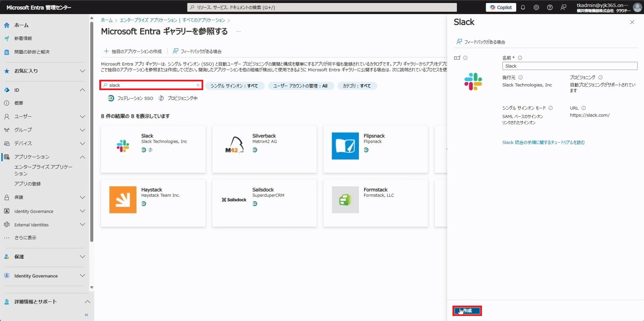Focus the top resource search box
Viewport: 644px width, 321px height.
[x=322, y=7]
